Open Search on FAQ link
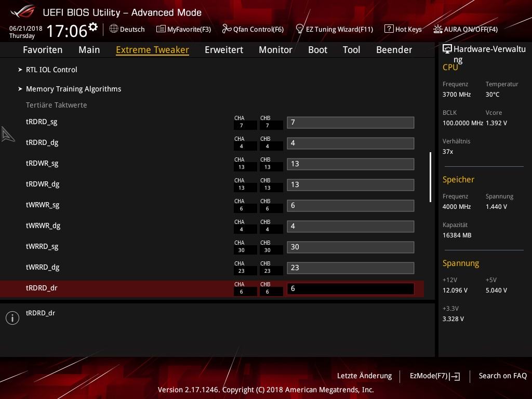Viewport: 532px width, 399px height. tap(503, 376)
